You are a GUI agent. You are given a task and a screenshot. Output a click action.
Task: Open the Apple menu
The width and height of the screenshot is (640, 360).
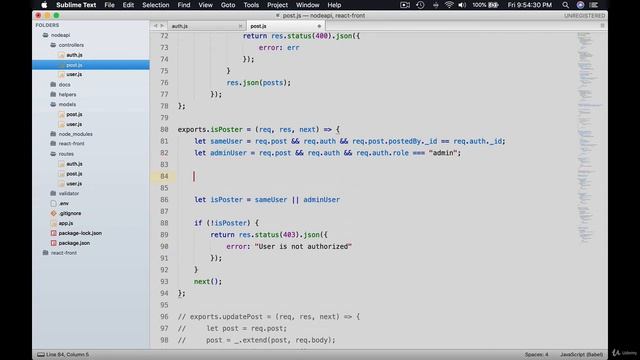tap(44, 5)
